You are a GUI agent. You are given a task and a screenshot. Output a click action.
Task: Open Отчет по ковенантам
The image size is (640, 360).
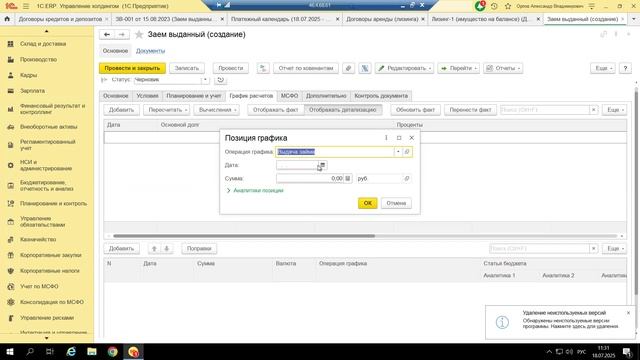tap(306, 68)
